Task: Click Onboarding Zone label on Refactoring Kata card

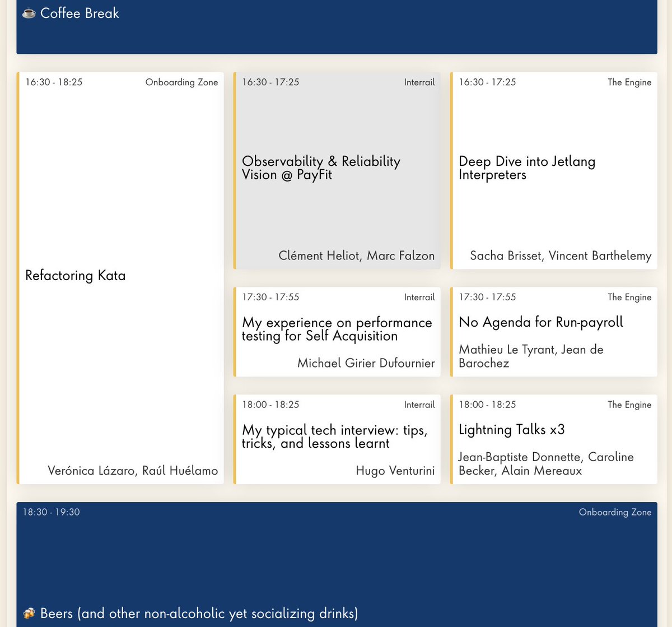Action: pos(181,82)
